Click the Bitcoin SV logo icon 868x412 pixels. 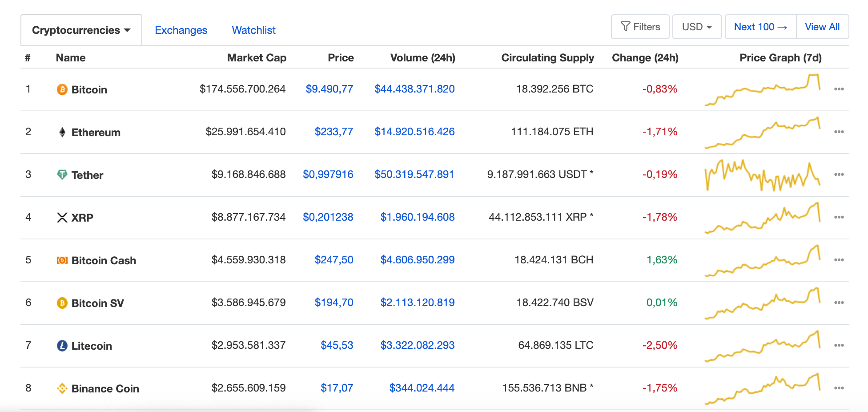62,303
